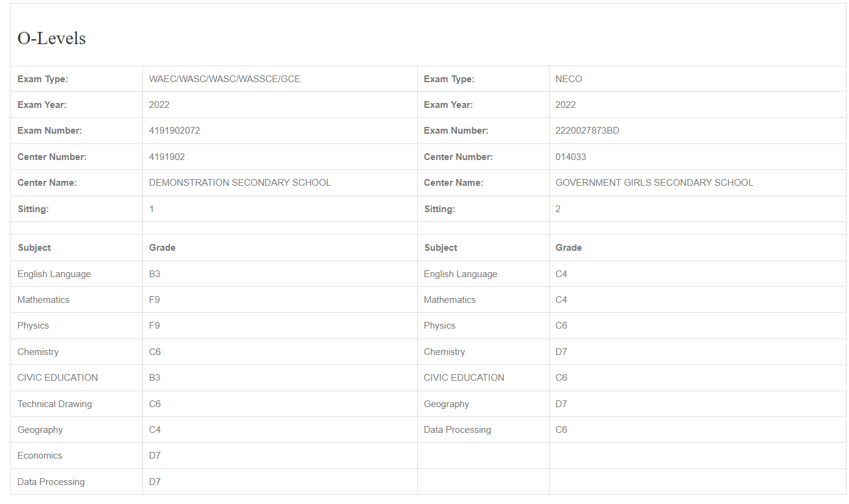This screenshot has width=849, height=504.
Task: Click center number 4191902
Action: click(167, 157)
